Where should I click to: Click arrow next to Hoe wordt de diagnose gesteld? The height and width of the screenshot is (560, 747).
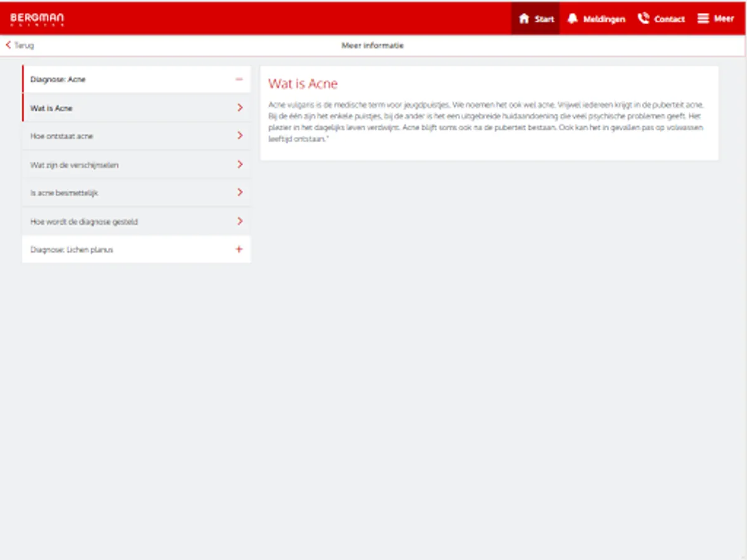pyautogui.click(x=240, y=221)
